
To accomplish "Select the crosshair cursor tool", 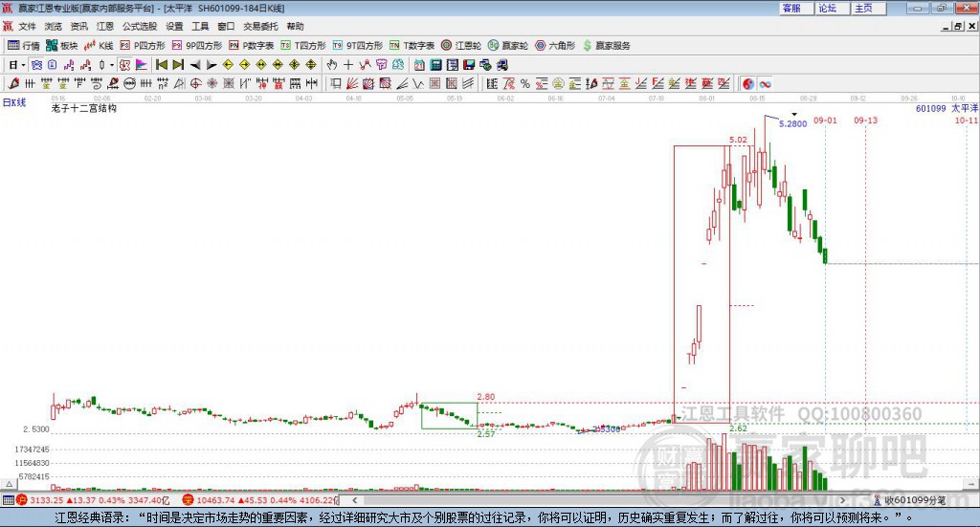I will pyautogui.click(x=348, y=65).
